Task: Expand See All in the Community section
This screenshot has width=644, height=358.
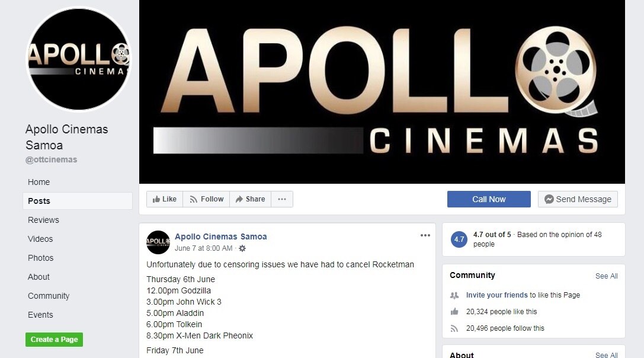Action: (x=606, y=275)
